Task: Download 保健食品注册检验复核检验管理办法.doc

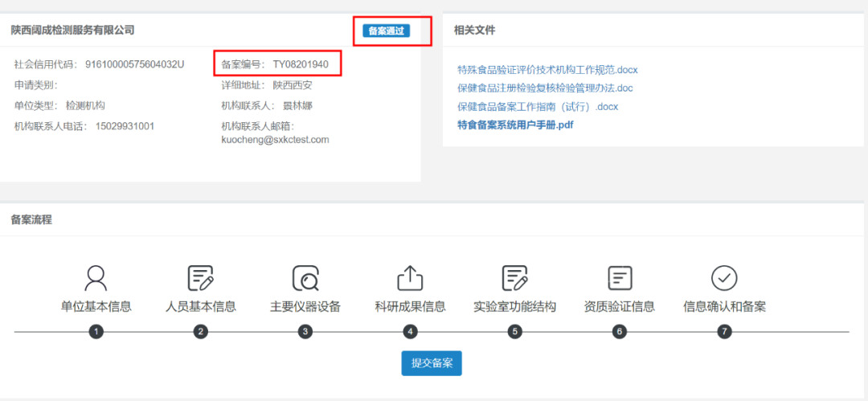Action: [545, 88]
